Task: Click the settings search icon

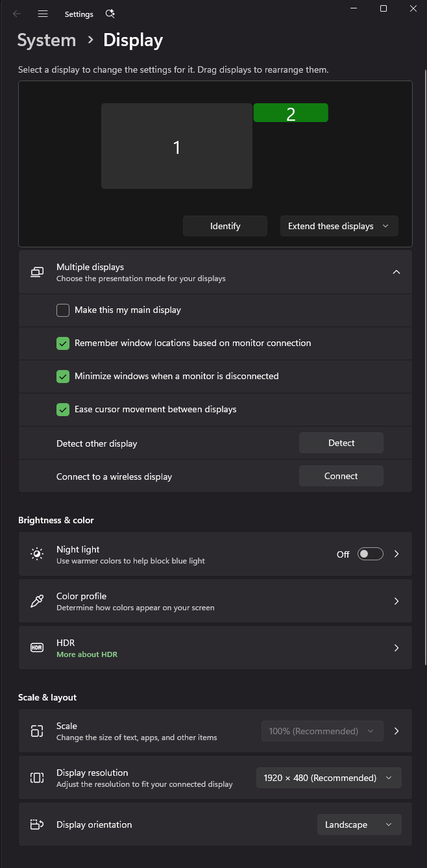Action: click(x=110, y=14)
